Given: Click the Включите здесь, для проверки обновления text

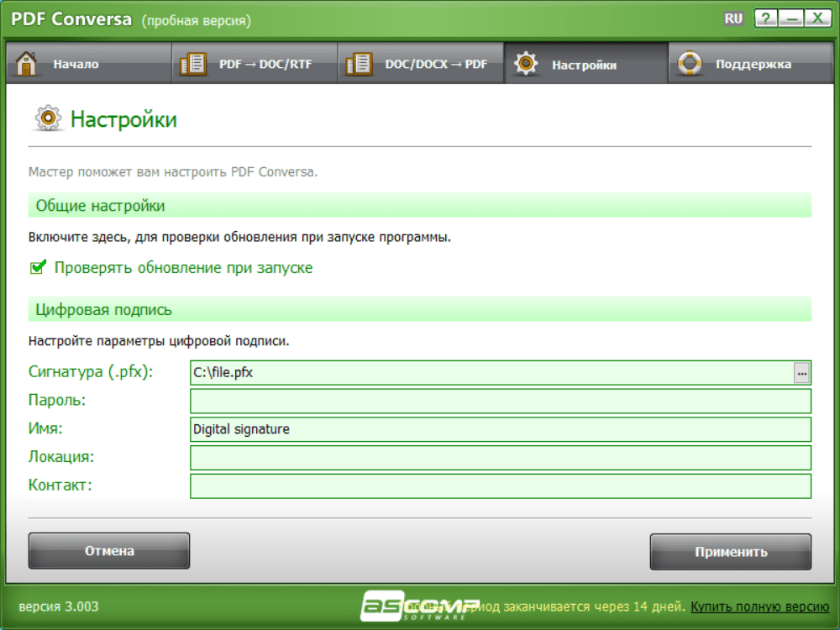Looking at the screenshot, I should coord(239,237).
